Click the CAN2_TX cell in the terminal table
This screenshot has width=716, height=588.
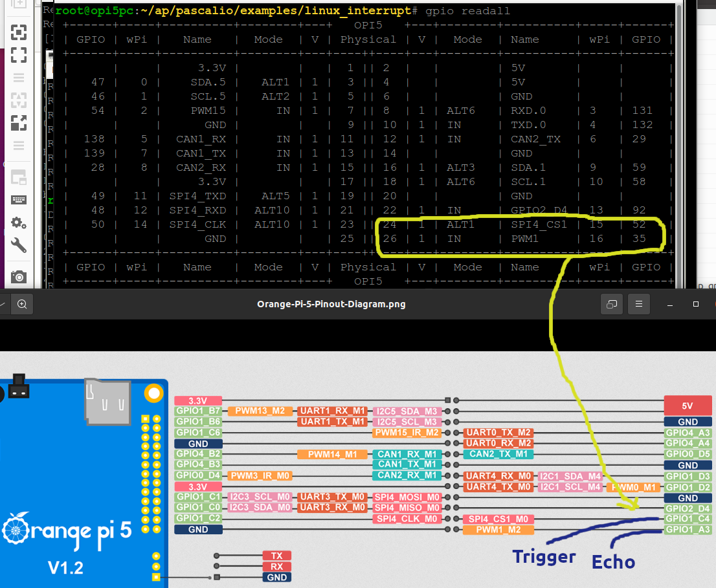tap(535, 139)
